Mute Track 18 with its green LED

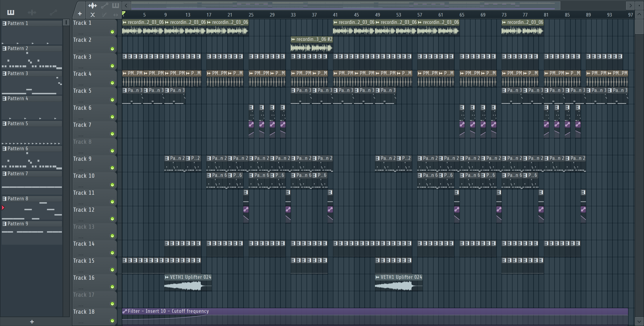[x=112, y=321]
